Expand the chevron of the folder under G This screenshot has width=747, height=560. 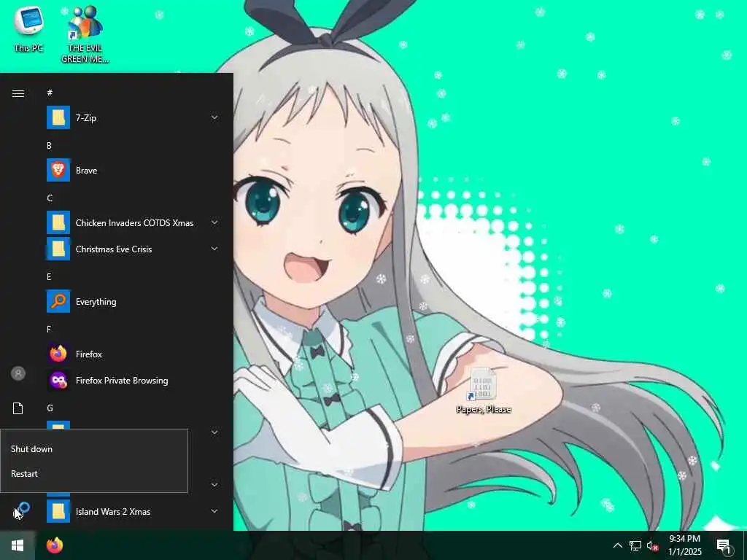coord(214,432)
